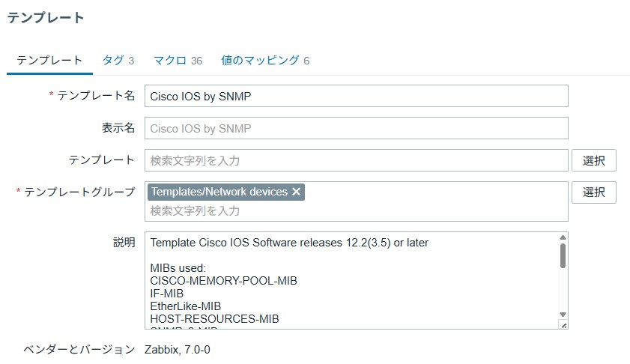630x364 pixels.
Task: Select the Templates/Network devices group chip
Action: click(x=219, y=192)
